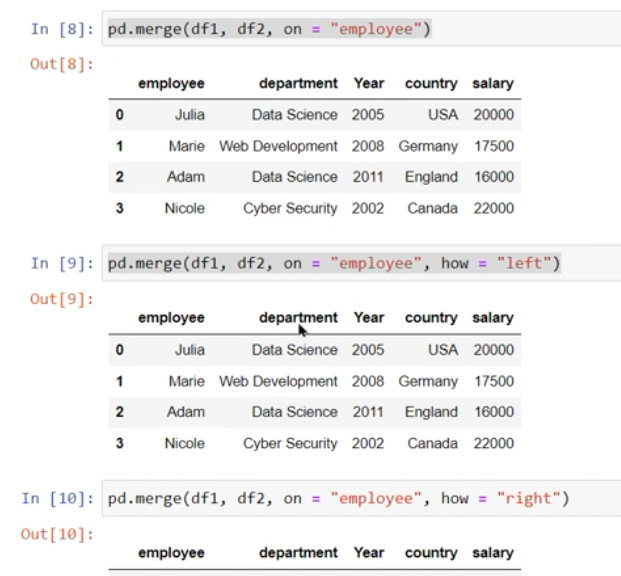This screenshot has width=621, height=576.
Task: Select the Nicole cell in Out[9] table
Action: pyautogui.click(x=185, y=443)
